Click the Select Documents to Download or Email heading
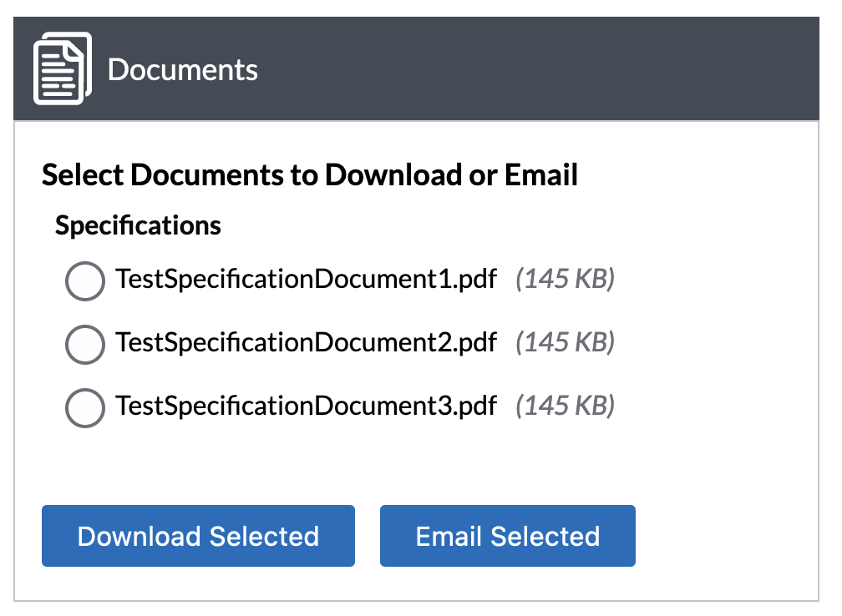The image size is (842, 616). pyautogui.click(x=310, y=175)
